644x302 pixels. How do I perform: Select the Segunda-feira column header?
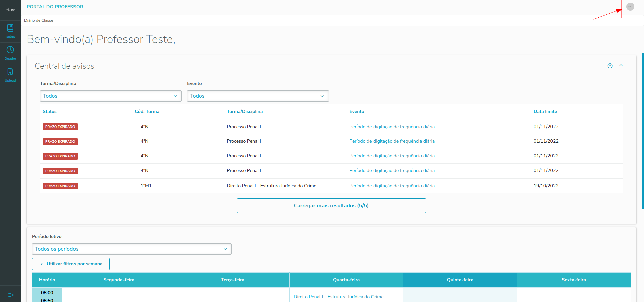(118, 280)
